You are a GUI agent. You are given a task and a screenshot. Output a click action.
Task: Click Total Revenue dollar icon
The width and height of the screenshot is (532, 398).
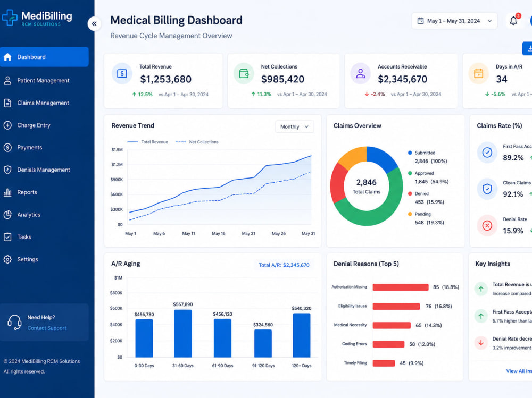pos(122,73)
